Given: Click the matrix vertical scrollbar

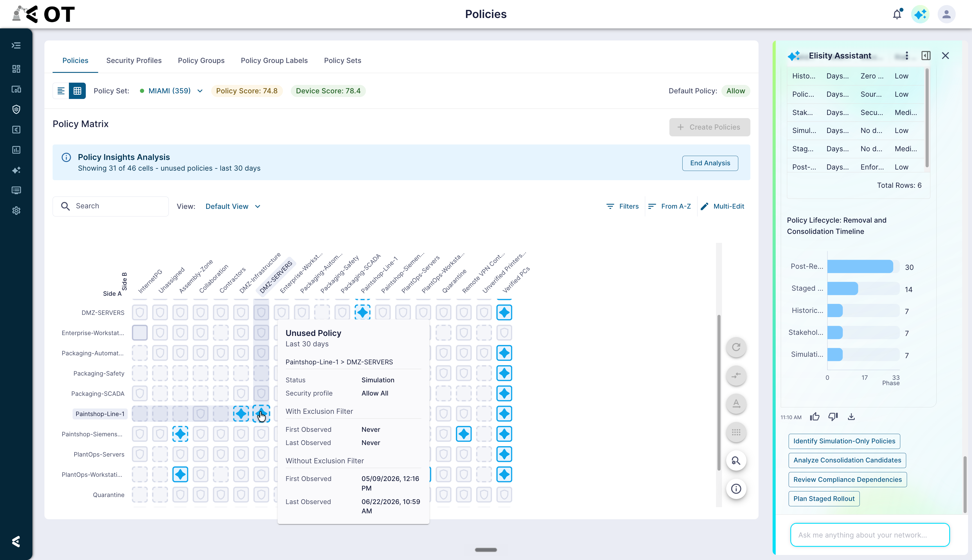Looking at the screenshot, I should tap(718, 392).
